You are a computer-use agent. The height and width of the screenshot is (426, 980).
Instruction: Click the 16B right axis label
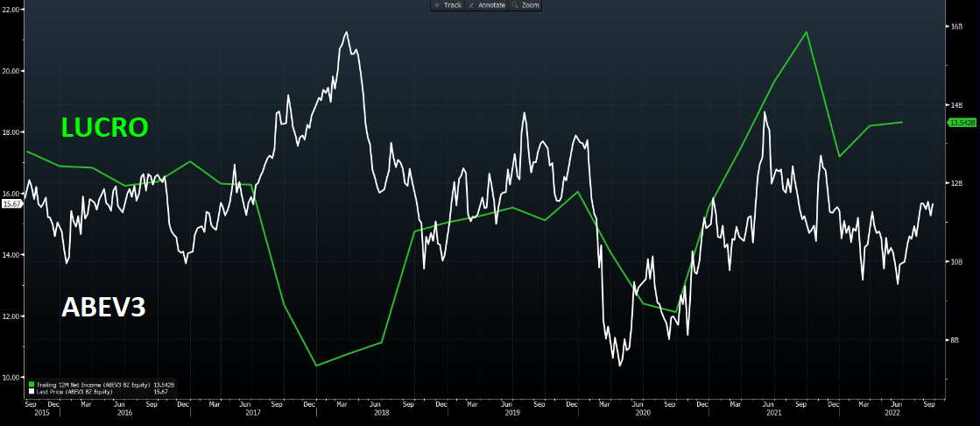click(x=956, y=27)
